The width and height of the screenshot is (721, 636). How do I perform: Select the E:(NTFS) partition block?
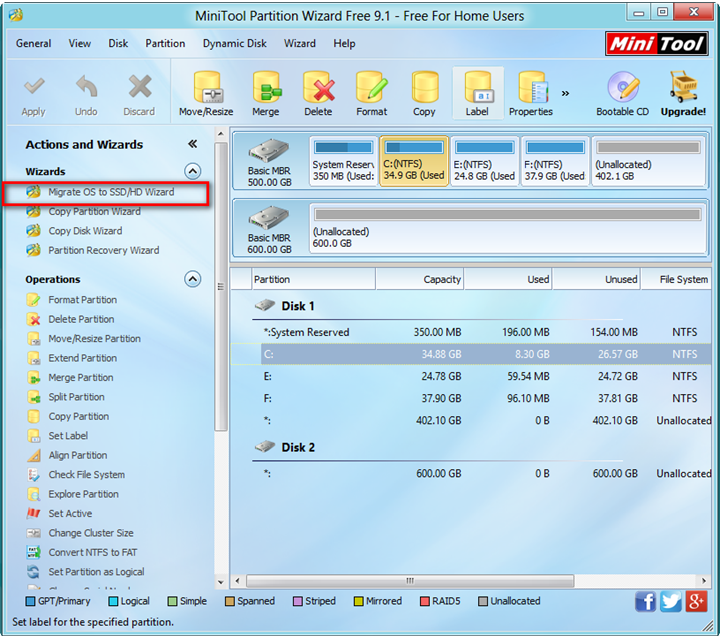point(485,161)
